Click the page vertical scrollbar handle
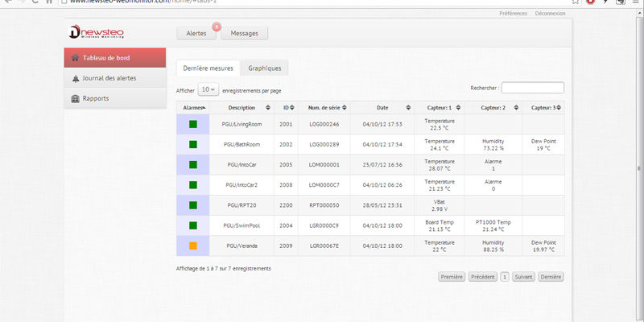The height and width of the screenshot is (322, 644). click(x=638, y=168)
